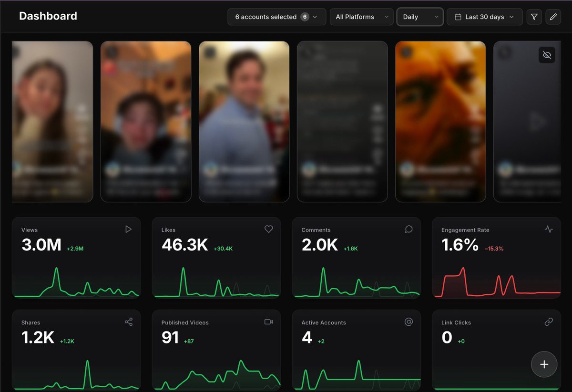This screenshot has height=392, width=572.
Task: Change Daily to another frequency
Action: click(419, 16)
